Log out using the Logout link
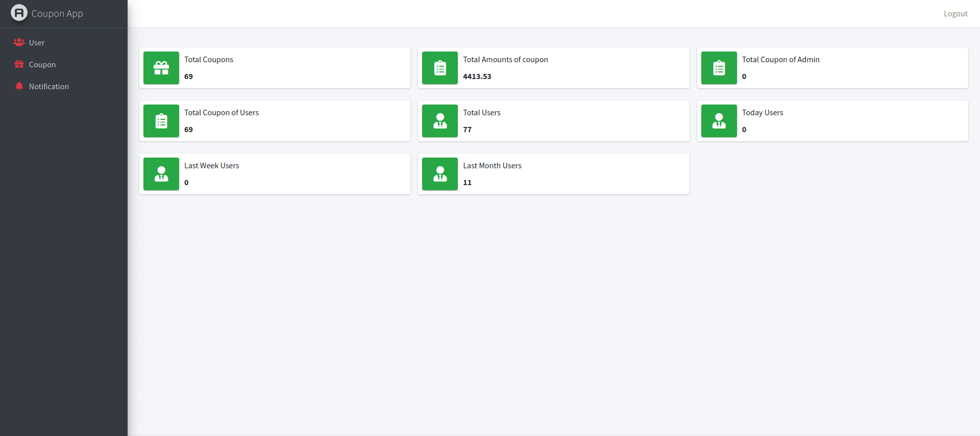Image resolution: width=980 pixels, height=436 pixels. coord(955,14)
